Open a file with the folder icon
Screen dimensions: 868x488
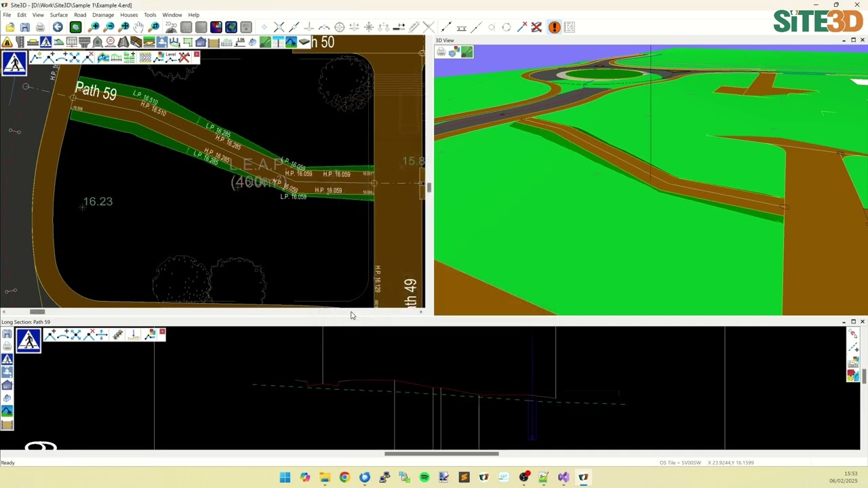(10, 27)
